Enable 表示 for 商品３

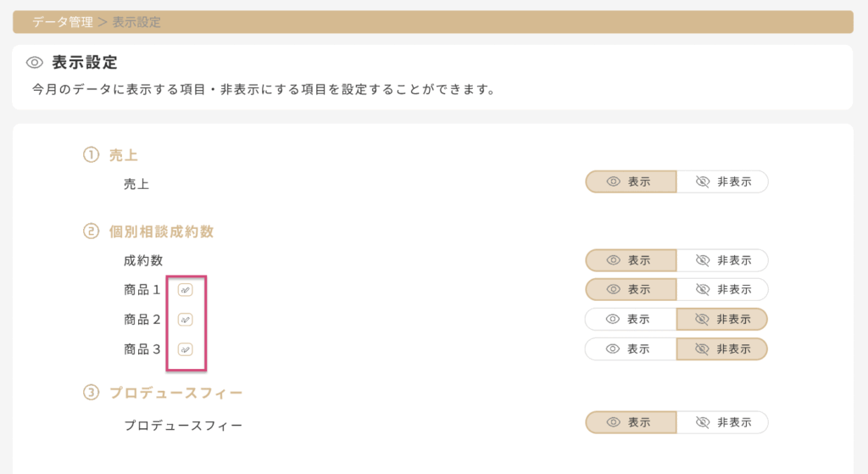[631, 349]
